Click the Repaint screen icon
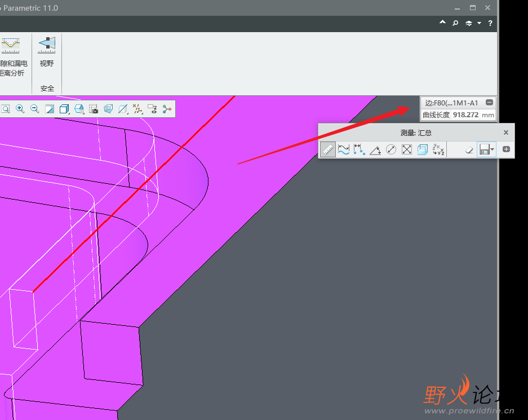The height and width of the screenshot is (420, 528). [x=50, y=109]
